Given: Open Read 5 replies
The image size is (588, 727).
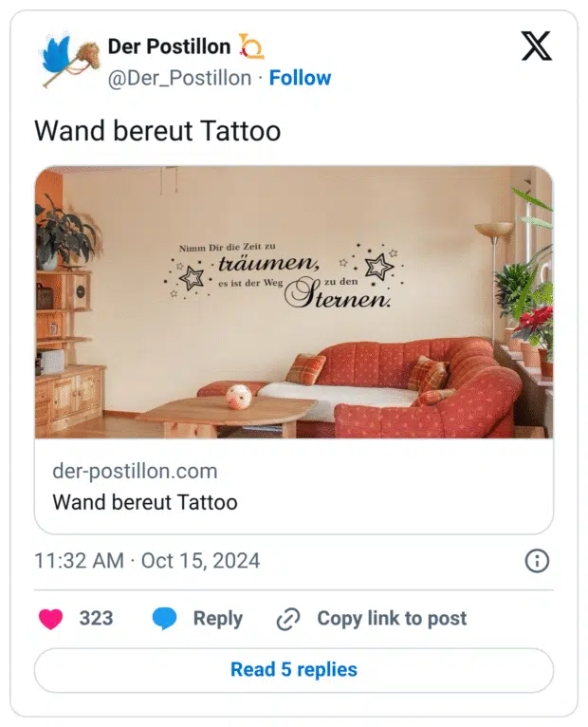Looking at the screenshot, I should tap(294, 670).
